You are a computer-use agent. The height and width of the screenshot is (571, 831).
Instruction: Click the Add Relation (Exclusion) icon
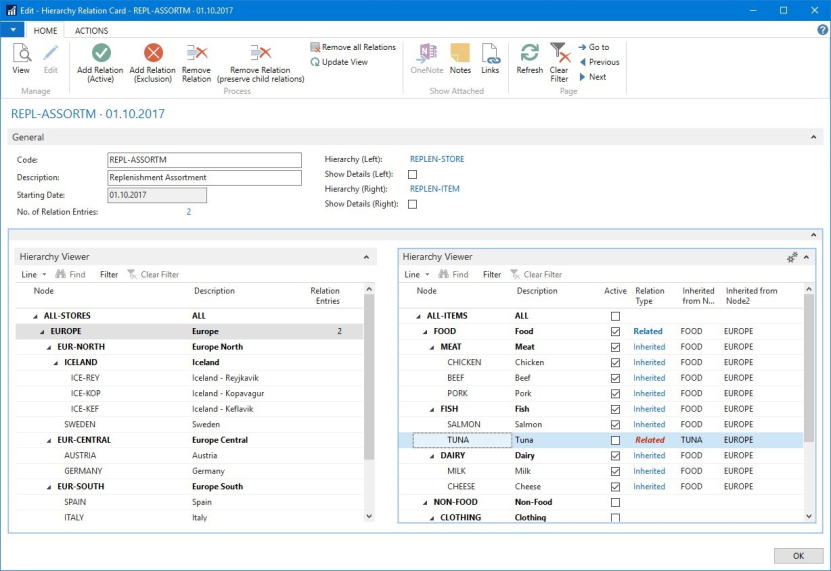153,54
